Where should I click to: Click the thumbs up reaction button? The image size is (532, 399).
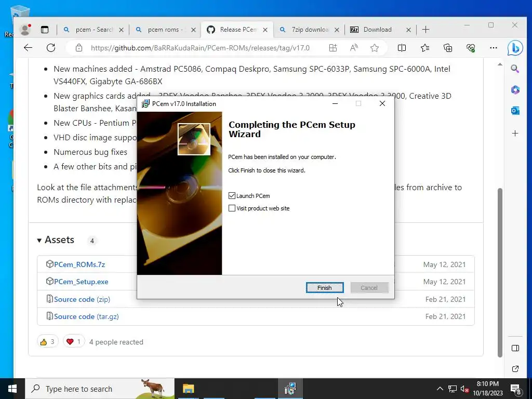click(x=47, y=342)
